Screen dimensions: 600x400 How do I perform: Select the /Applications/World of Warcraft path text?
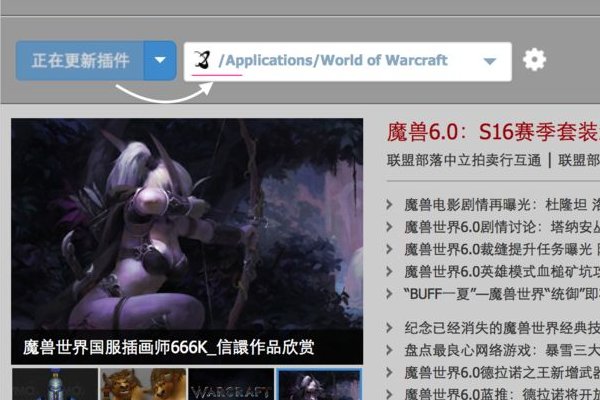(x=333, y=60)
